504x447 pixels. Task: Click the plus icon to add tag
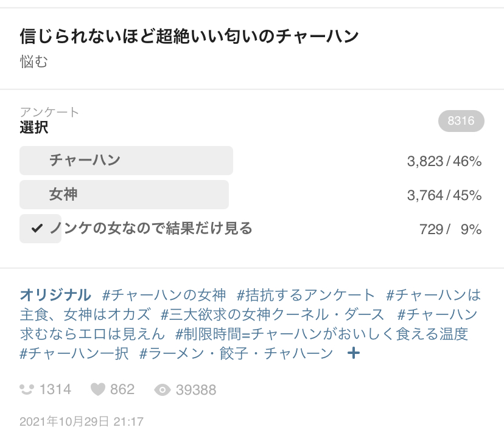[x=354, y=353]
